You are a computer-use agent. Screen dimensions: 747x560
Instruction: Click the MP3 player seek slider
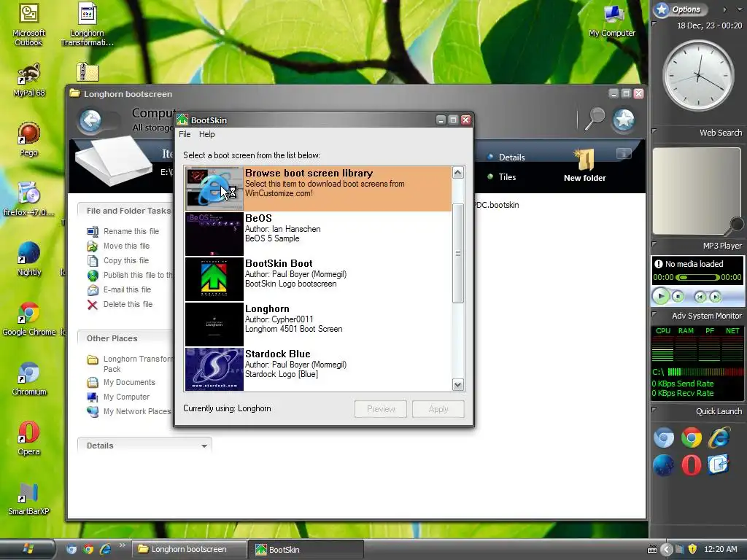coord(697,277)
